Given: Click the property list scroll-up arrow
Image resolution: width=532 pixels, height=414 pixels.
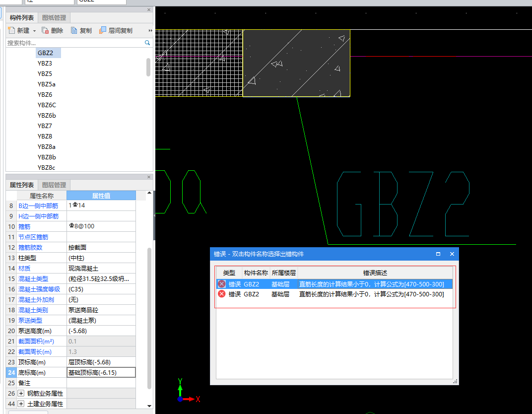Looking at the screenshot, I should pos(149,193).
